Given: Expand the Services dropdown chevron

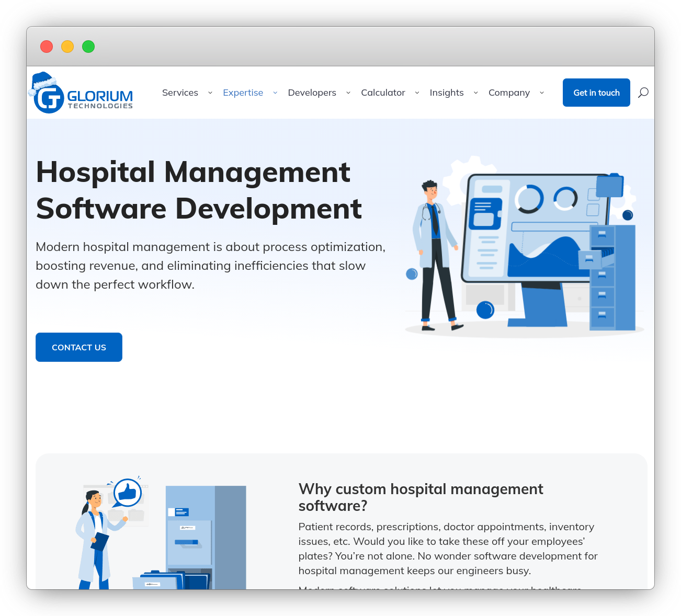Looking at the screenshot, I should (210, 93).
